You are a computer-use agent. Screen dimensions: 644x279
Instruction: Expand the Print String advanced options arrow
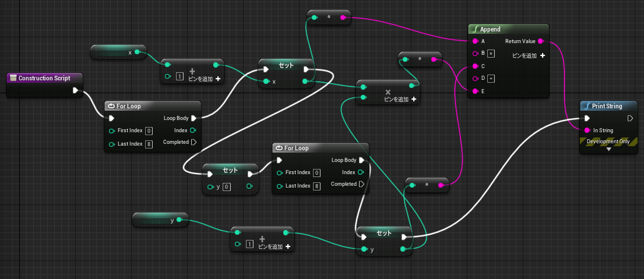pos(608,149)
